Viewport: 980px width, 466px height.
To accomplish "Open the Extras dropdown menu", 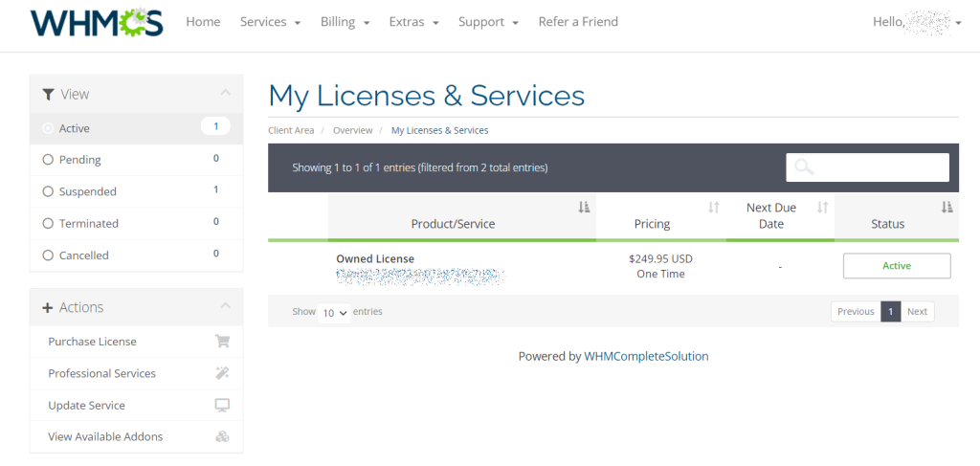I will click(x=413, y=22).
